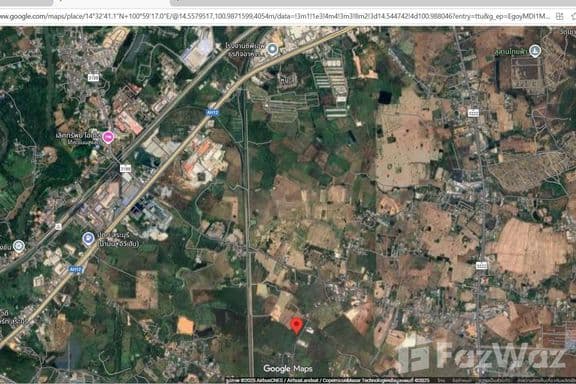576x384 pixels.
Task: Select the blue place marker beside lower AH12 highway
Action: coord(88,238)
